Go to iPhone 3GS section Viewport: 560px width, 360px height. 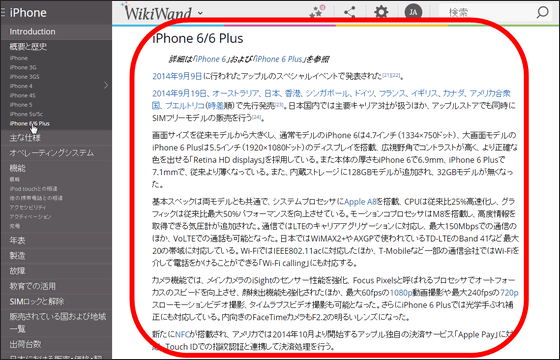pyautogui.click(x=24, y=76)
